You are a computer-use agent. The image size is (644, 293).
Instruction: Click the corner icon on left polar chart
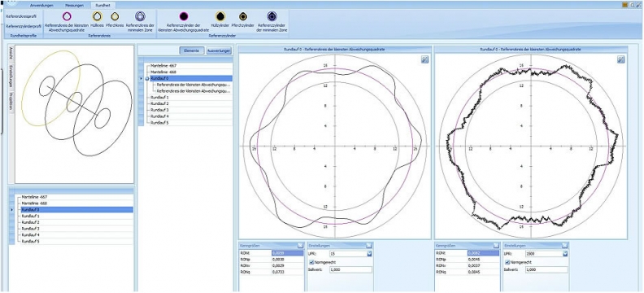(425, 59)
